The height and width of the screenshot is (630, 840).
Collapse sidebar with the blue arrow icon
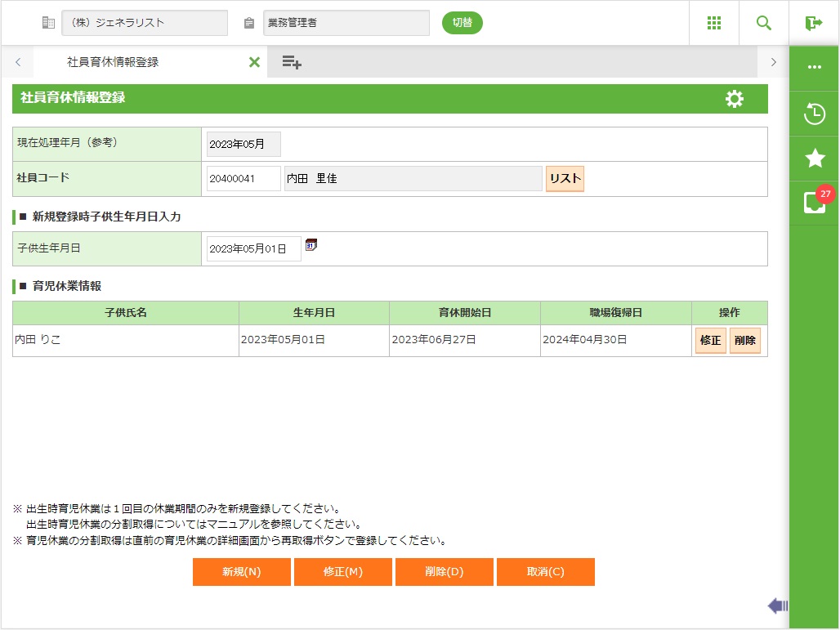pyautogui.click(x=777, y=605)
